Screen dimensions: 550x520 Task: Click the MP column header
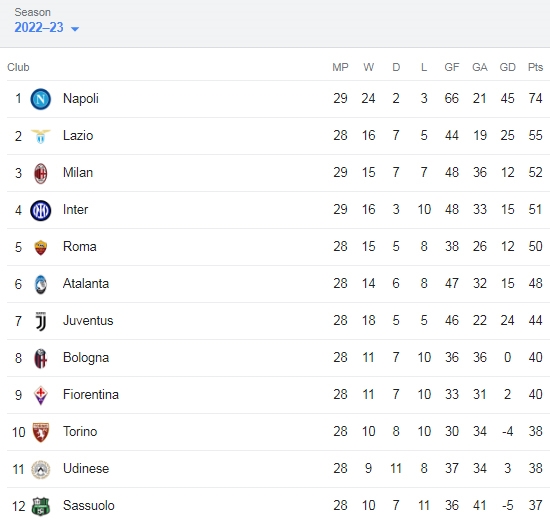click(x=340, y=67)
